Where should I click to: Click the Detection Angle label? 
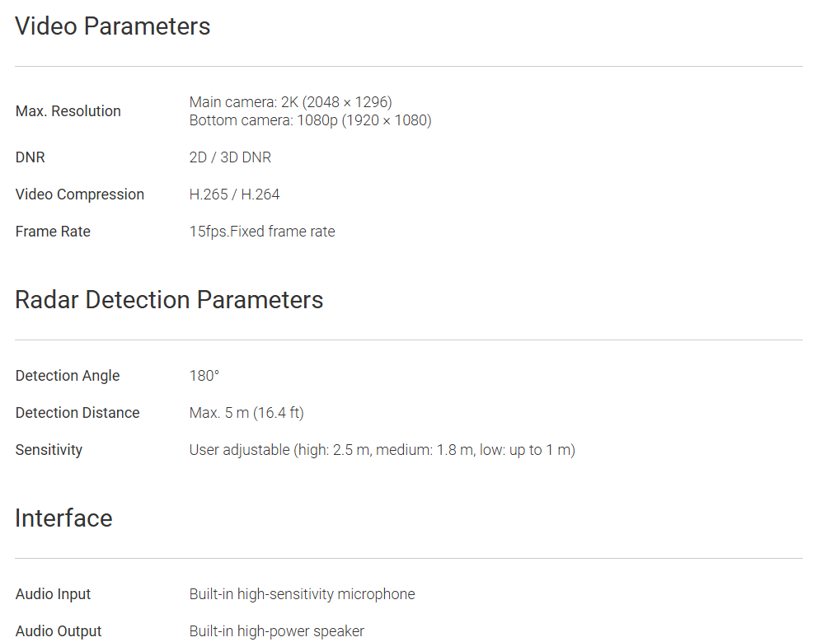tap(68, 376)
